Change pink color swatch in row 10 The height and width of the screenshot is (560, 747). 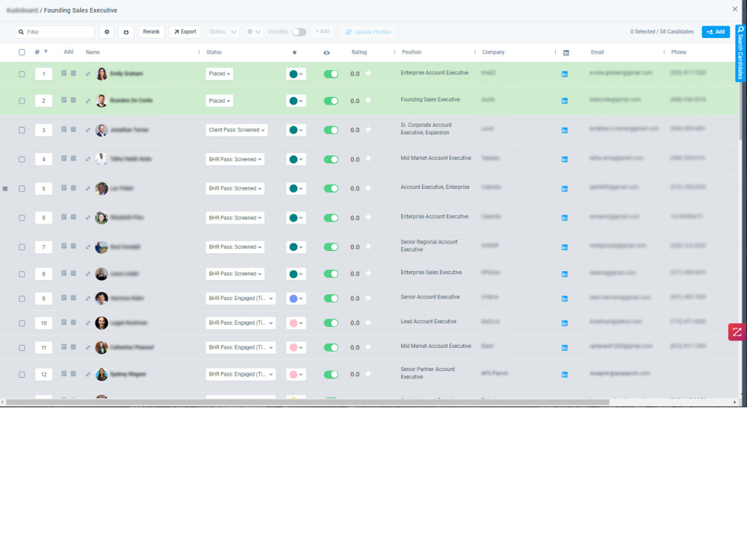click(296, 323)
